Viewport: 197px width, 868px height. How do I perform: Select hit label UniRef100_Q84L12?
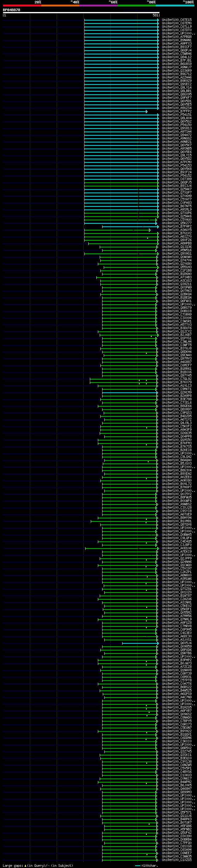(177, 57)
